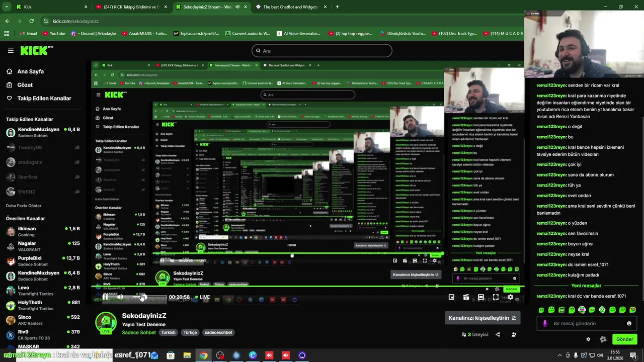Send the chat message with Gönder
Screen dimensions: 644x362
click(624, 339)
